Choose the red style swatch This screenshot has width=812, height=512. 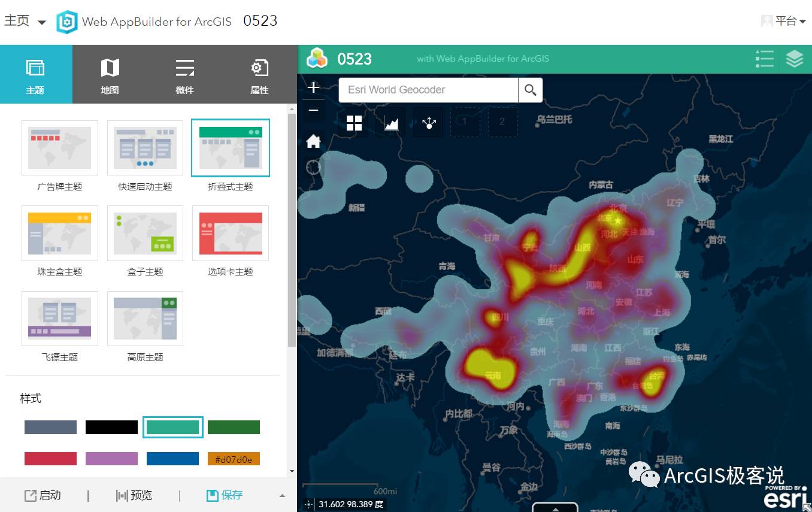(x=50, y=459)
